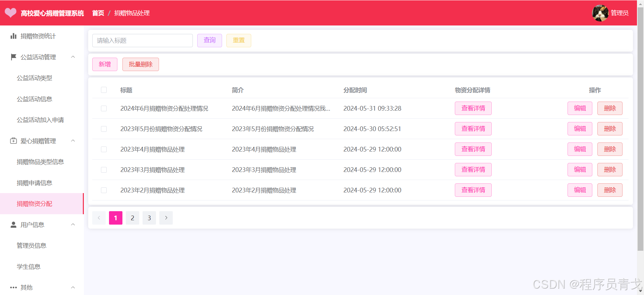Click timestamp 2024-05-31 09:33:28
This screenshot has height=295, width=644.
[x=372, y=108]
